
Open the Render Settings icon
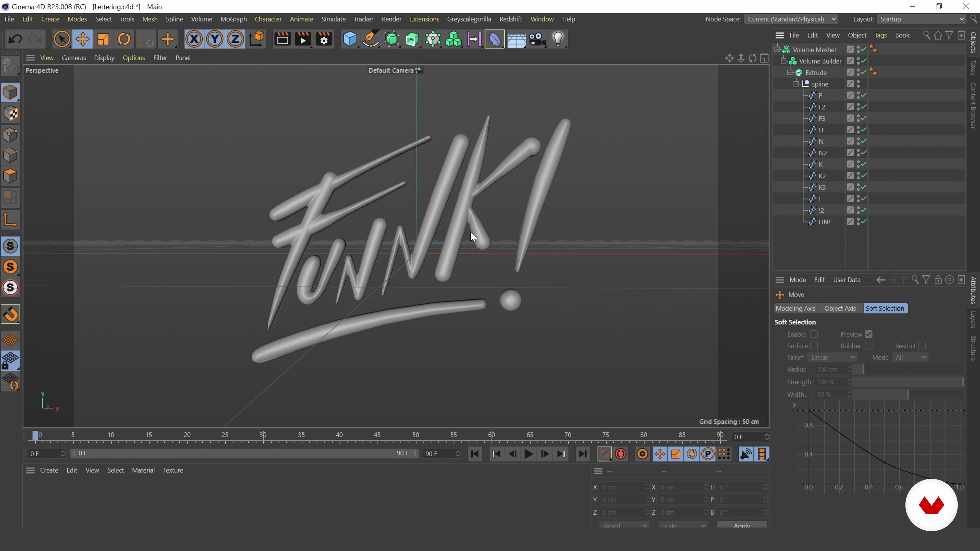pos(324,39)
